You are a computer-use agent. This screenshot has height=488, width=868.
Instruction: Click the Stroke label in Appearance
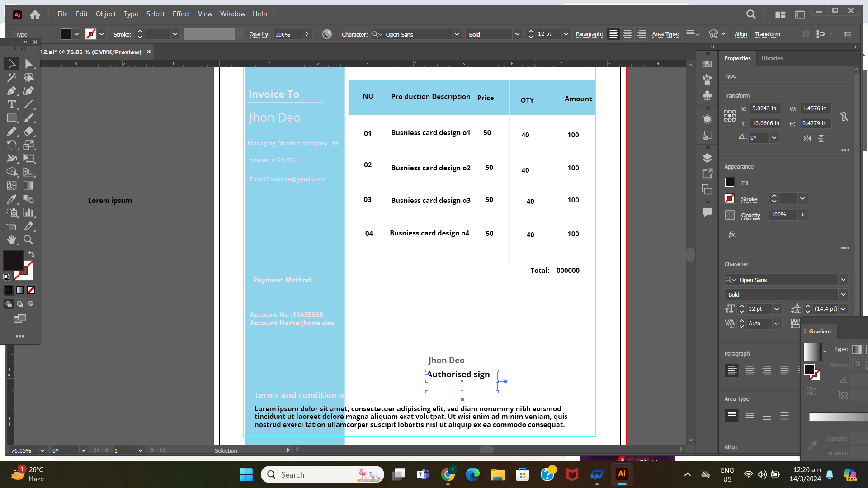(749, 199)
